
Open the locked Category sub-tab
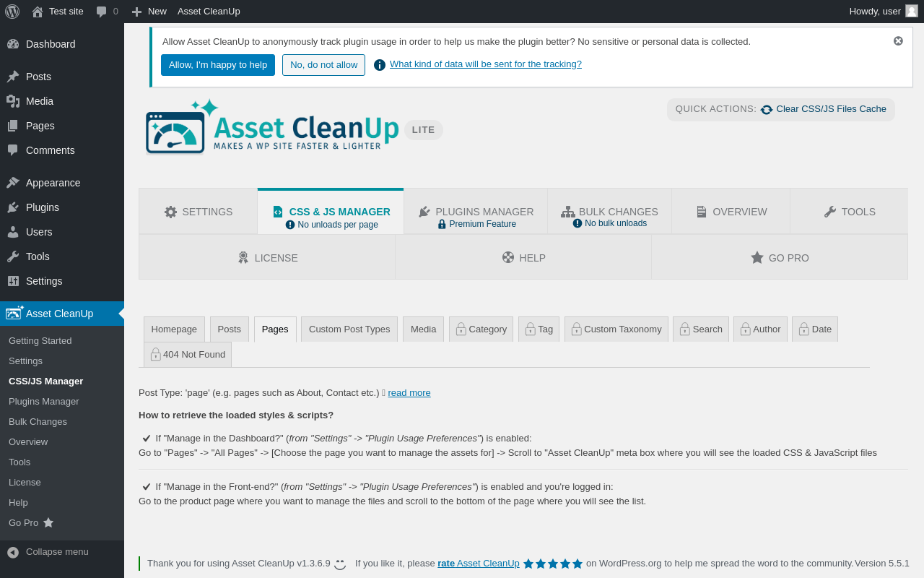(x=481, y=329)
